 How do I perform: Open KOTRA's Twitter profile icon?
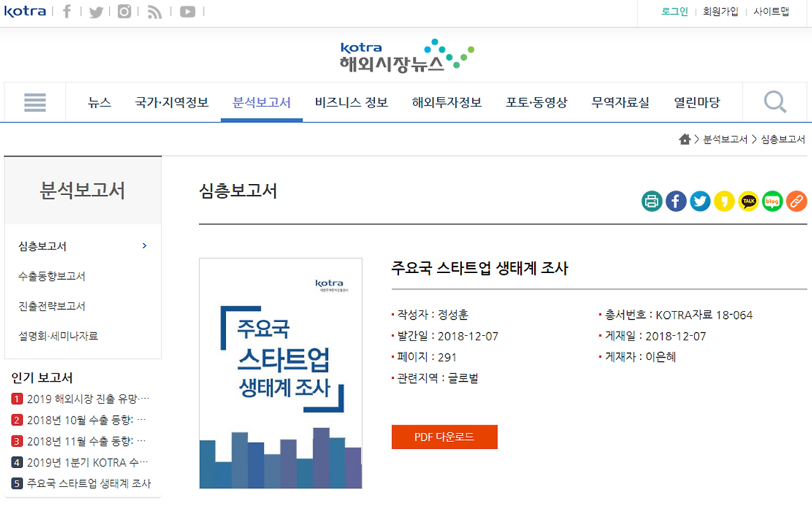(x=96, y=11)
